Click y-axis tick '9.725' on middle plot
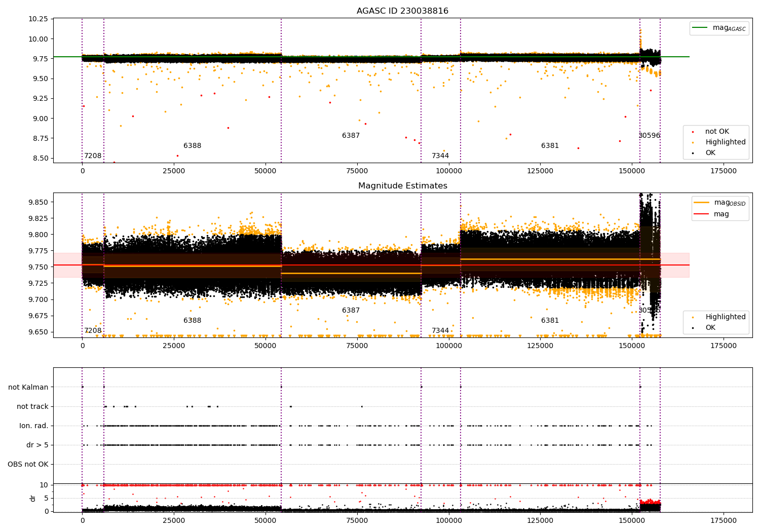The width and height of the screenshot is (760, 532). pos(38,283)
